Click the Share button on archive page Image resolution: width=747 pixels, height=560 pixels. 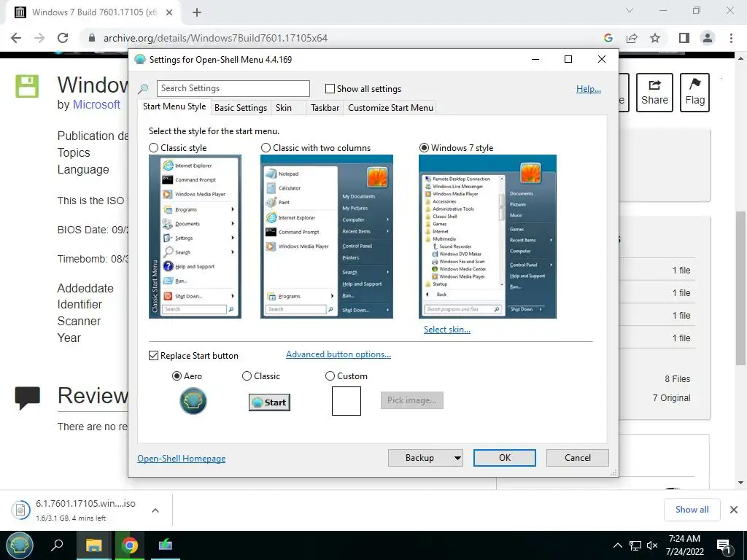click(654, 93)
